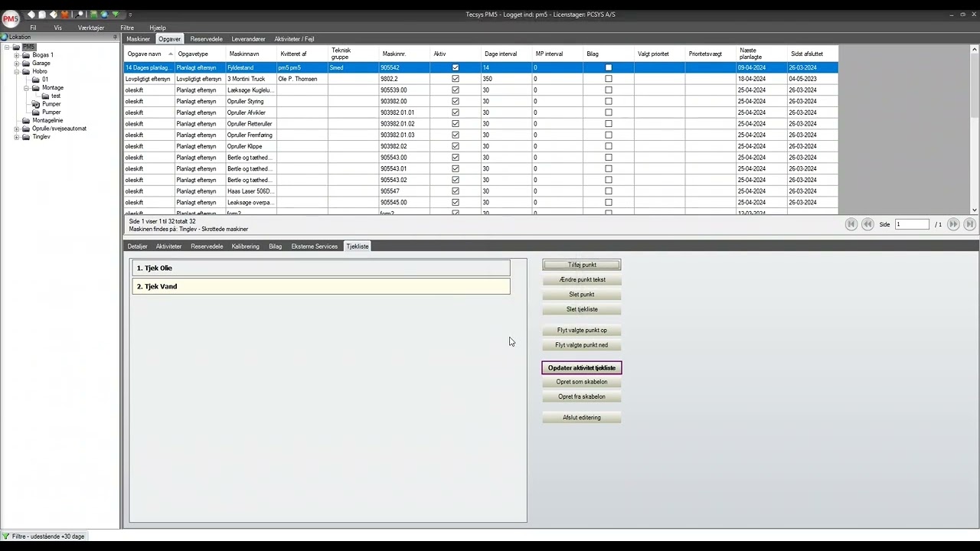This screenshot has height=551, width=980.
Task: Click the tag edit toolbar icon
Action: pos(54,15)
